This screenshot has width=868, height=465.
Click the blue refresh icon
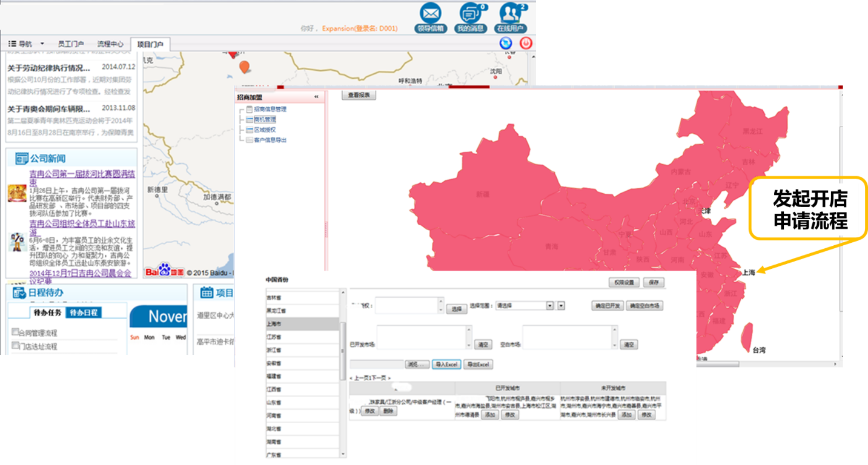[x=506, y=43]
